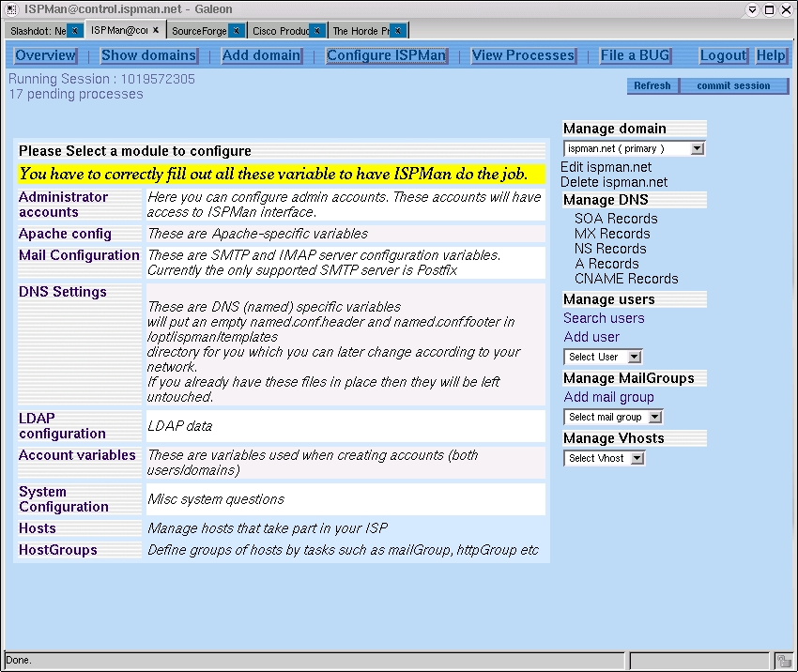Click 'Manage hosts that take part' description
798x672 pixels.
coord(268,528)
